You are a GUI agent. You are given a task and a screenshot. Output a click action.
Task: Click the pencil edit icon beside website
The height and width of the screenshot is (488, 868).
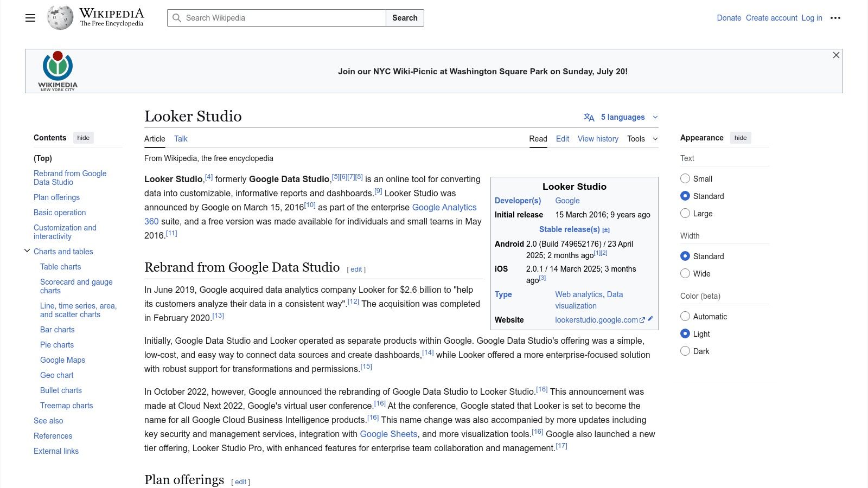coord(650,319)
